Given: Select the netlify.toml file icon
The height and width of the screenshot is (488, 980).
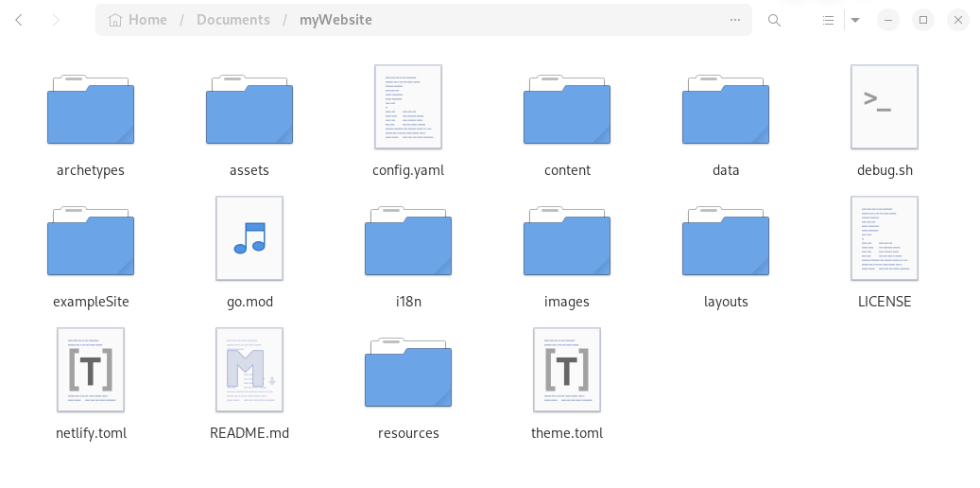Looking at the screenshot, I should tap(91, 370).
